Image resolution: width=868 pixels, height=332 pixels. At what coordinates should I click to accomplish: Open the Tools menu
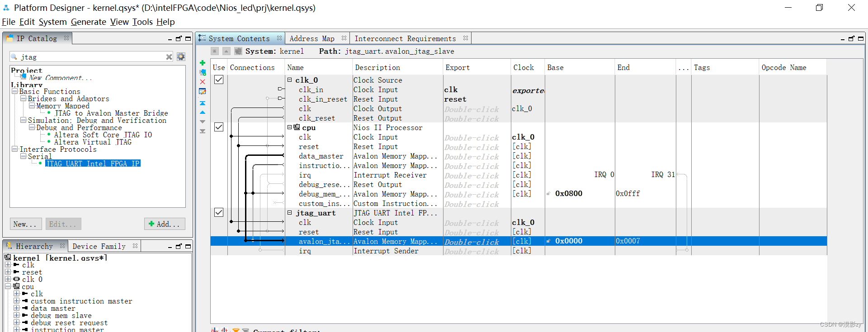(142, 22)
